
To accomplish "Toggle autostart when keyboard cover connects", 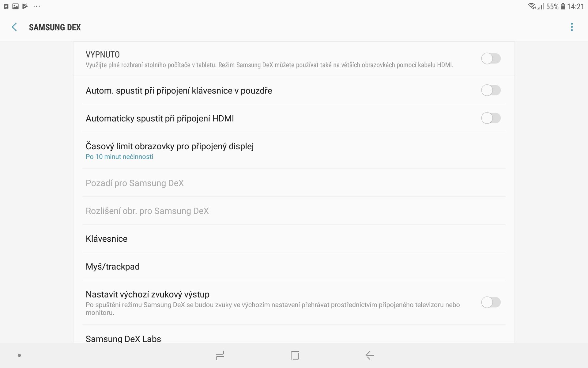I will tap(491, 90).
